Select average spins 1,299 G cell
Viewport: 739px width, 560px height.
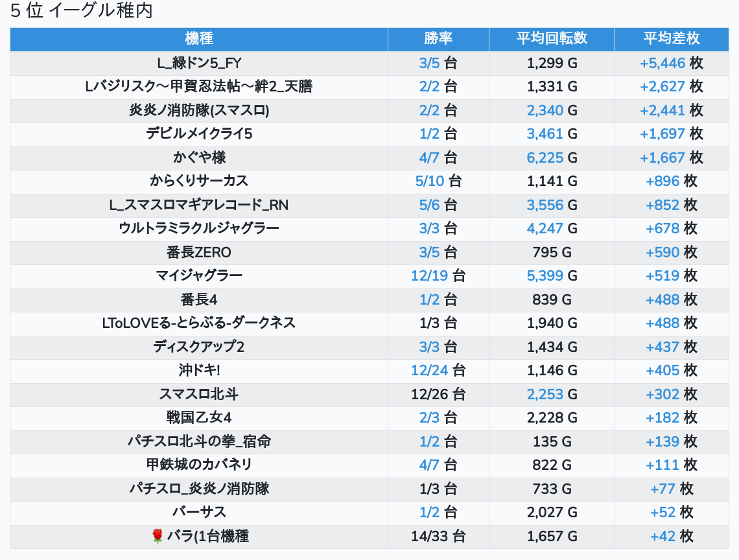coord(552,63)
